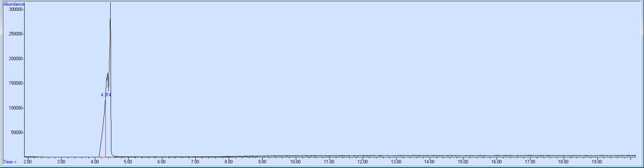Click the 2.00 time axis tick label
The width and height of the screenshot is (644, 168).
click(x=27, y=162)
